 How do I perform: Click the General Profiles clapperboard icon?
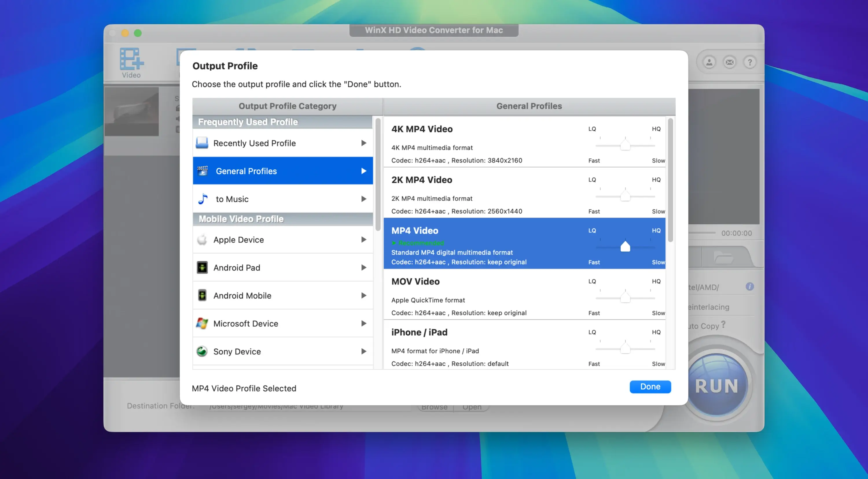coord(203,171)
